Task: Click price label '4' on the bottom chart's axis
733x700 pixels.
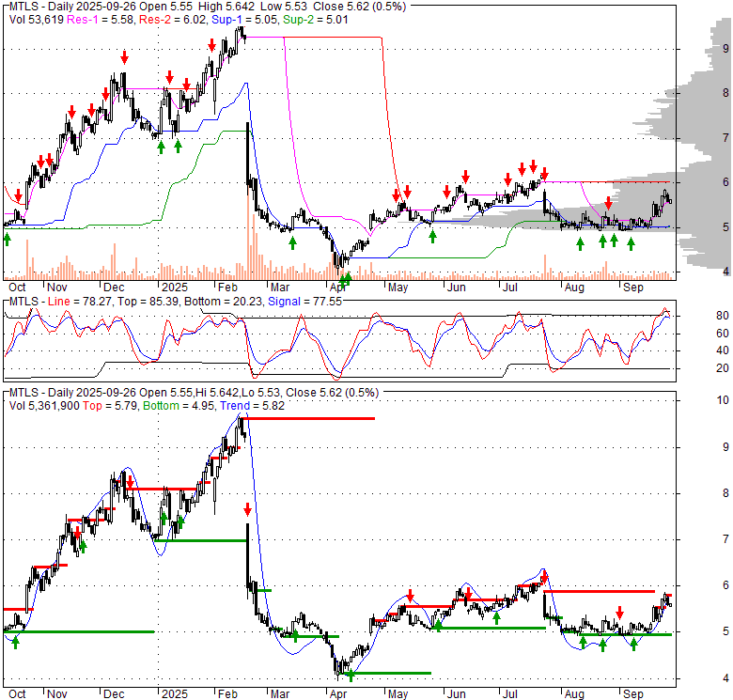Action: click(x=725, y=678)
